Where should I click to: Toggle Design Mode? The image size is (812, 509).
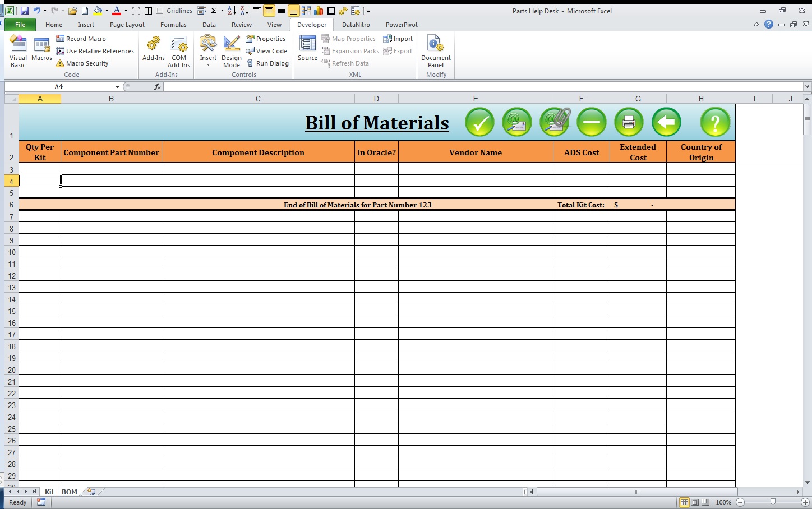click(x=232, y=51)
